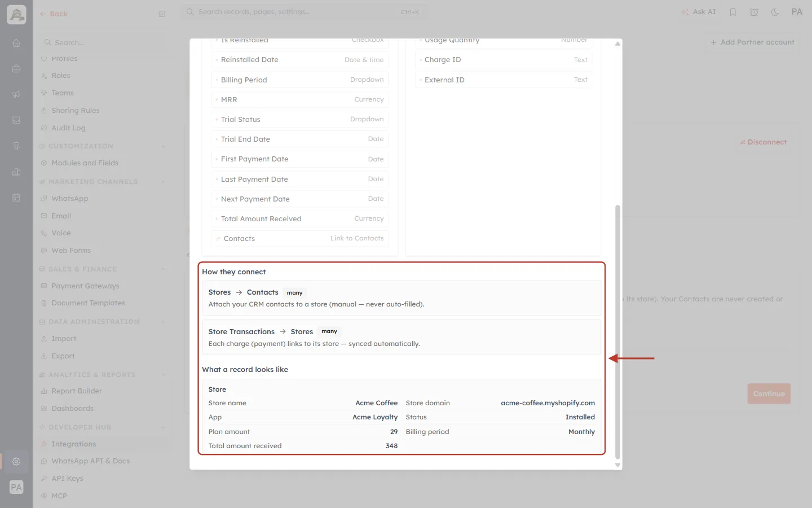
Task: Open the calendar icon in the left rail
Action: [16, 198]
